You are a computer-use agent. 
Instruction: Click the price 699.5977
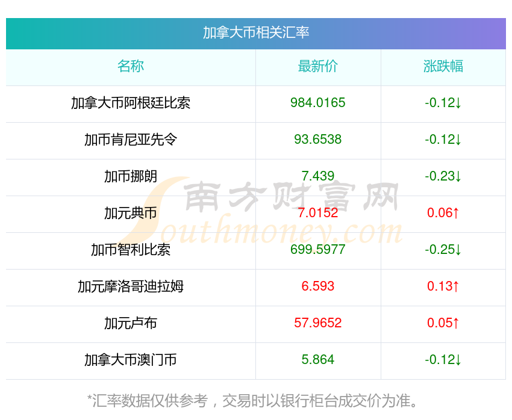pyautogui.click(x=317, y=250)
